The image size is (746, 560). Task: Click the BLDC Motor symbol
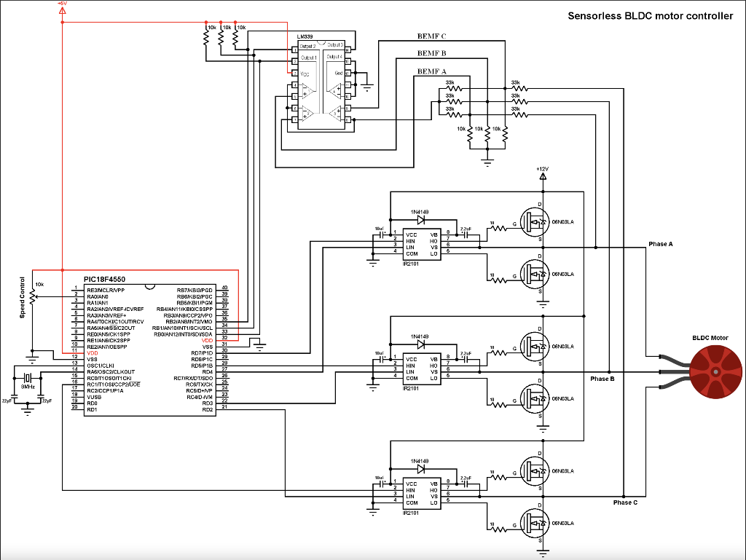tap(715, 371)
